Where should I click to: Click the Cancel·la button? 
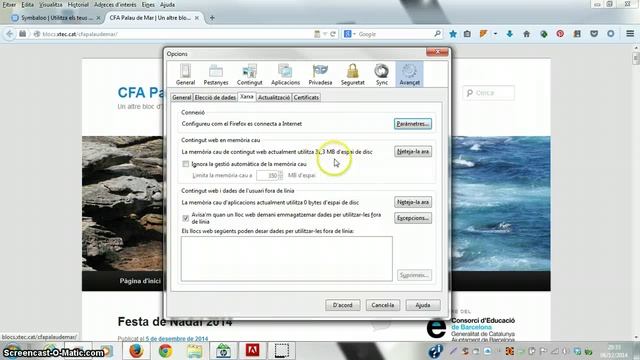382,305
